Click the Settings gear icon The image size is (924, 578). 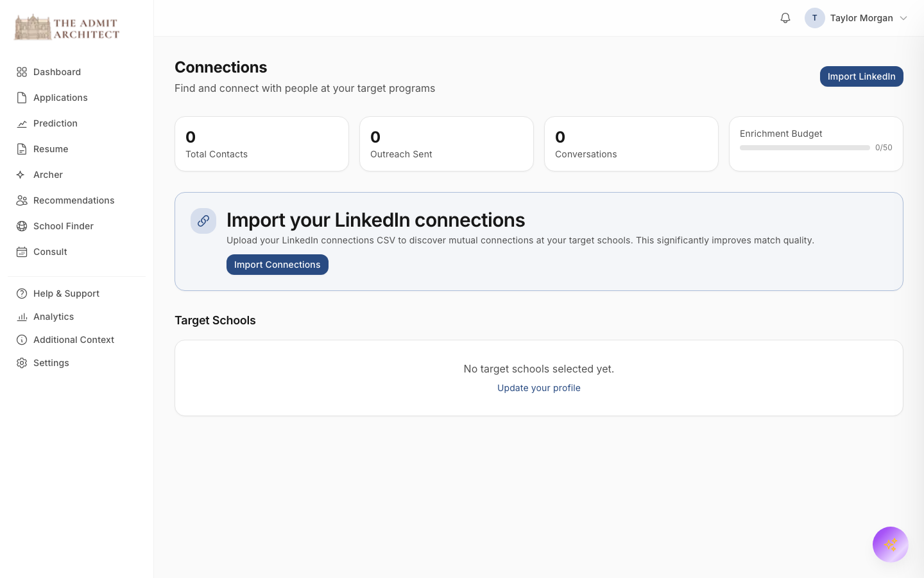22,363
